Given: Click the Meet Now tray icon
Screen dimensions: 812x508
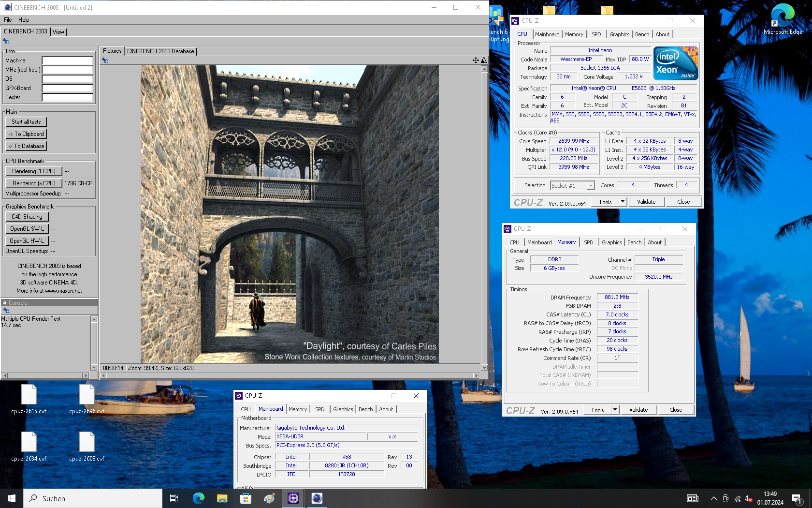Looking at the screenshot, I should pos(725,498).
